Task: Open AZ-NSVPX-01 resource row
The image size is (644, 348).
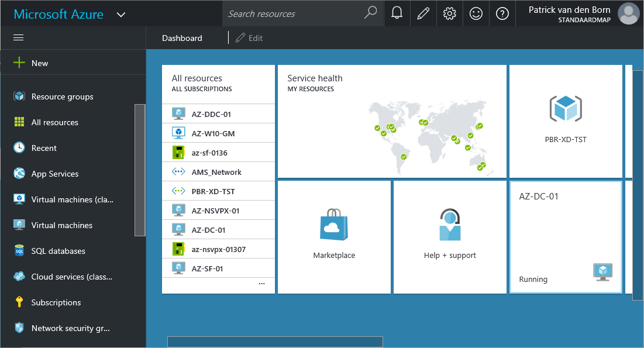Action: pos(219,211)
